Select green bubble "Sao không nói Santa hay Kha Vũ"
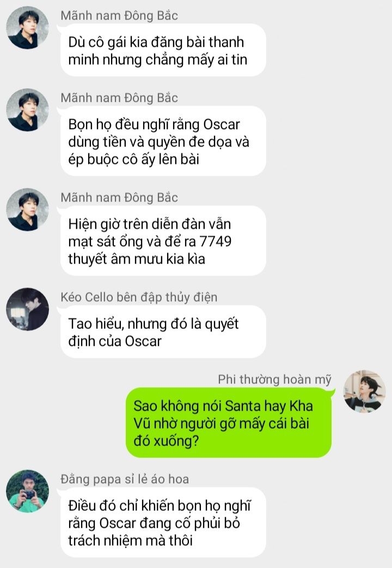 click(229, 423)
